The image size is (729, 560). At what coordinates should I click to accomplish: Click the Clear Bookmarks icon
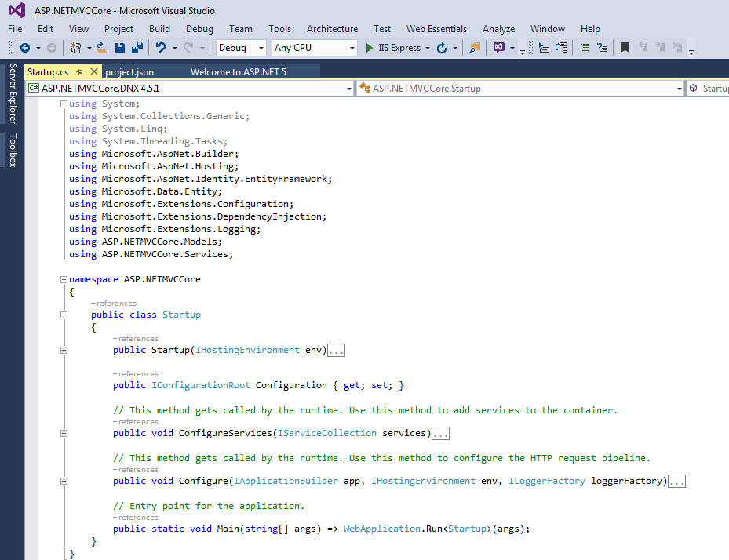tap(677, 47)
